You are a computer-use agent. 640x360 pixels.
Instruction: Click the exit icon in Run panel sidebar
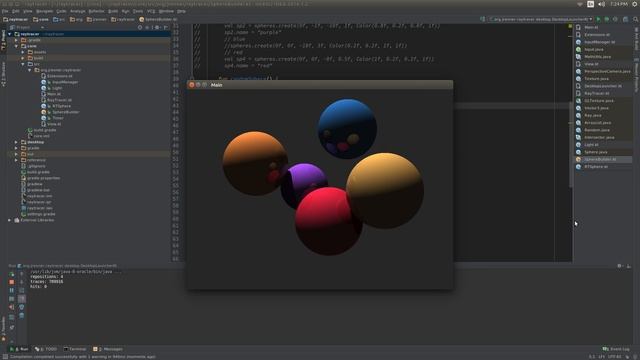(x=11, y=307)
